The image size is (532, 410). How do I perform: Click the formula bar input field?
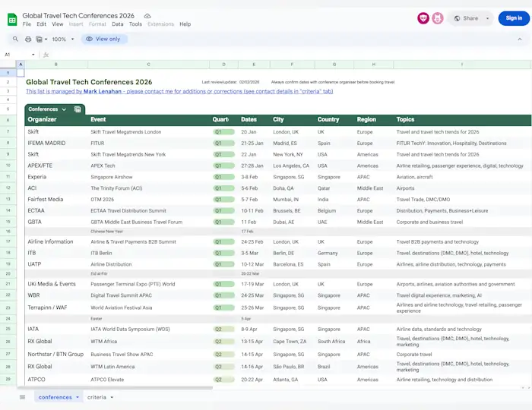[290, 55]
